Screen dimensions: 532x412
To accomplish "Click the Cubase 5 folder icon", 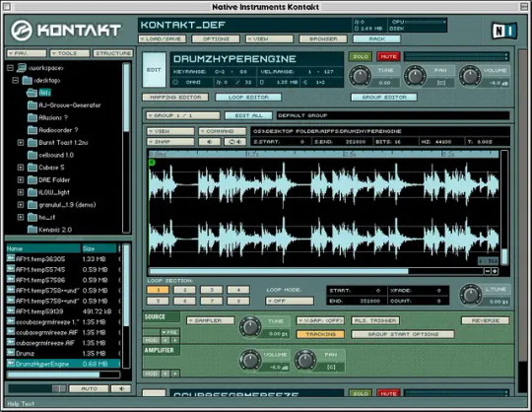I will (x=33, y=168).
